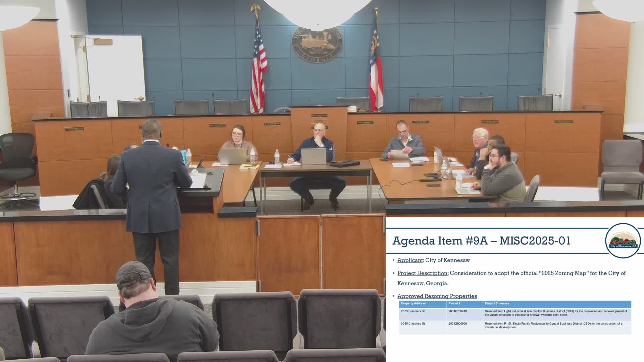Click the Project Summary column header
The width and height of the screenshot is (644, 362).
click(x=497, y=304)
